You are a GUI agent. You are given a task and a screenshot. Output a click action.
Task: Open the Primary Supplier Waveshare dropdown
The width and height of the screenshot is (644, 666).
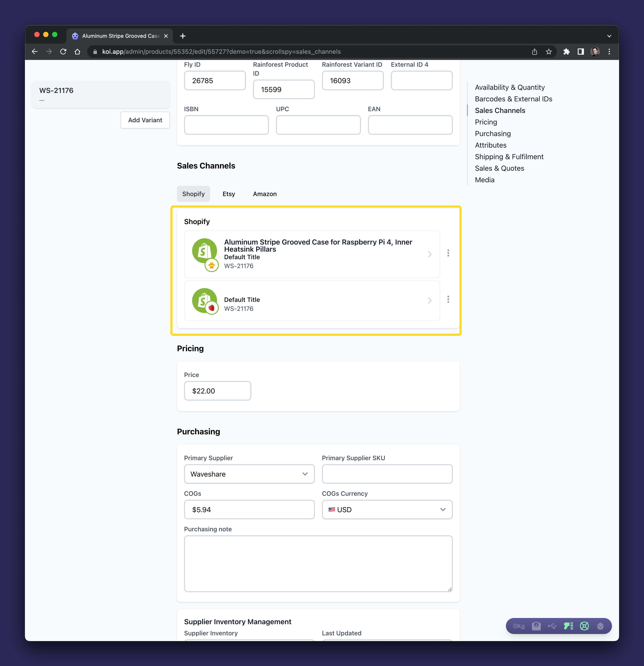249,474
